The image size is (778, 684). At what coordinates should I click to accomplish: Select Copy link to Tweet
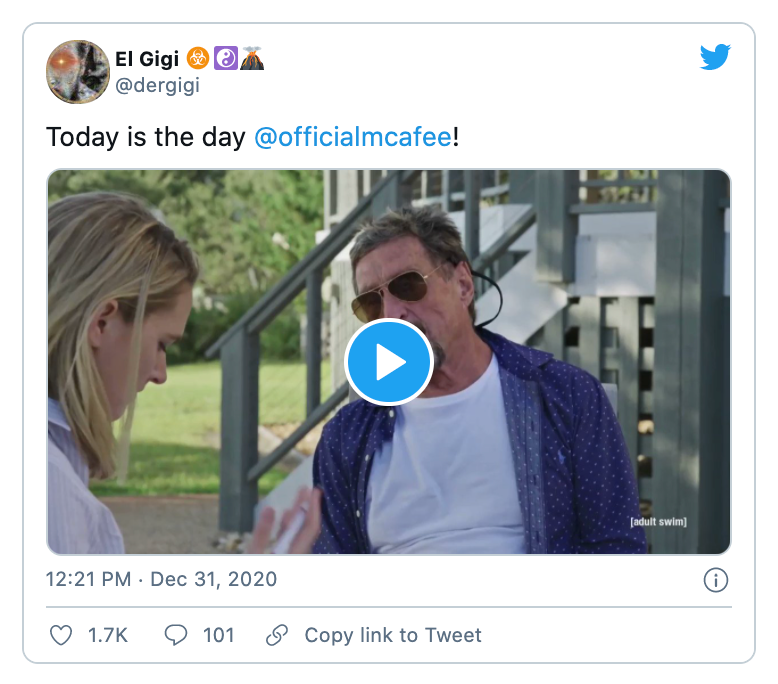(x=393, y=635)
